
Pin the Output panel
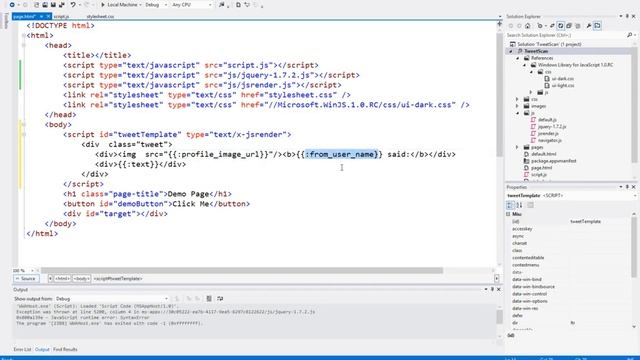coord(492,289)
